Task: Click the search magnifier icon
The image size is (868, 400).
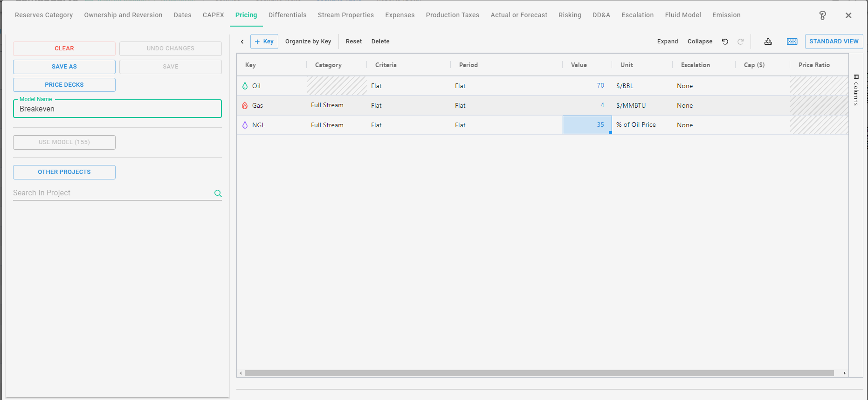Action: 218,193
